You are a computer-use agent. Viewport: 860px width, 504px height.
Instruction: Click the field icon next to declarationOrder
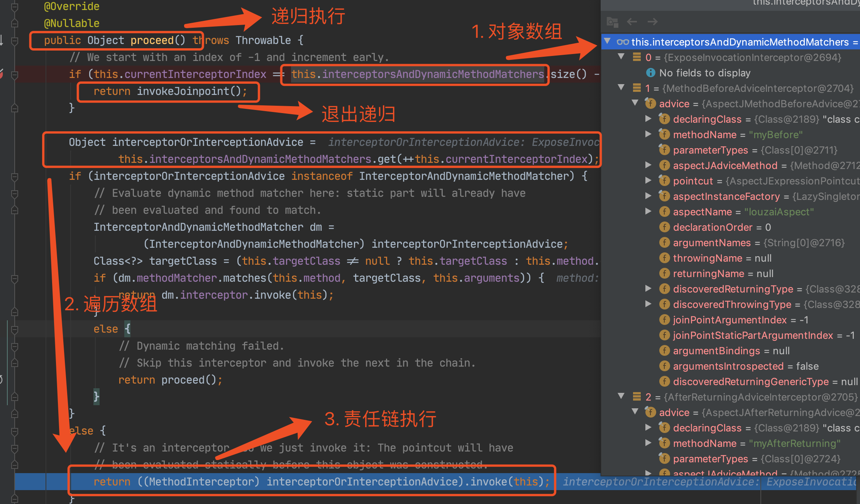(x=664, y=227)
